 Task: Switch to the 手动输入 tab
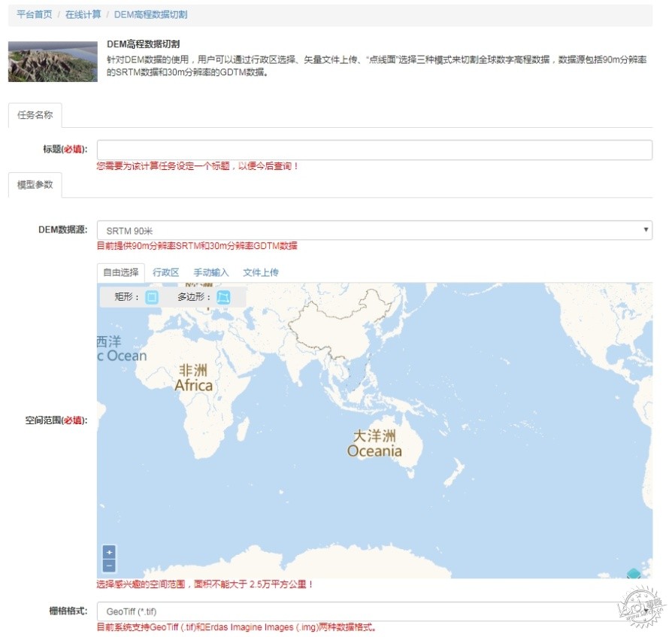(211, 273)
